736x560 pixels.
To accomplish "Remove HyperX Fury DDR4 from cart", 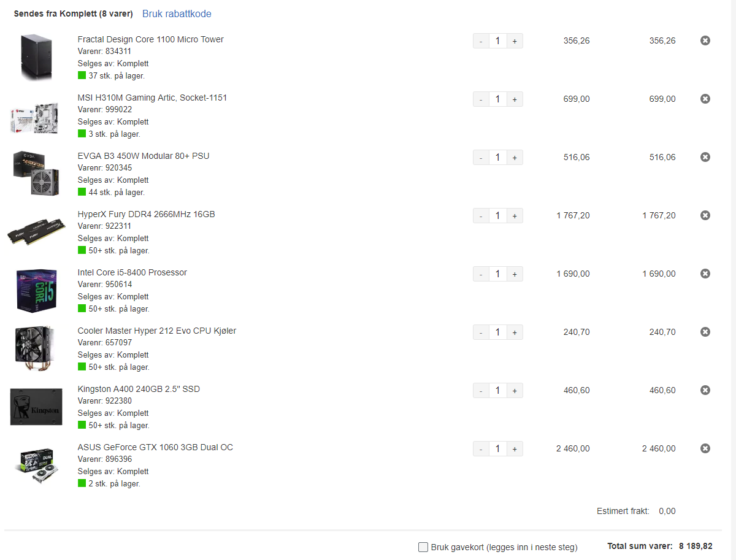I will 705,215.
